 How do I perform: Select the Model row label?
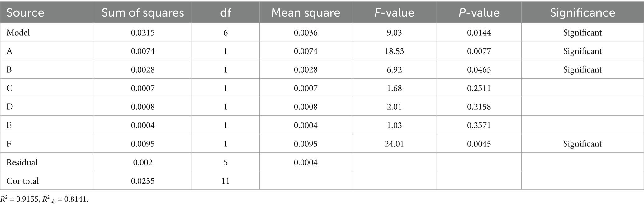pos(18,33)
